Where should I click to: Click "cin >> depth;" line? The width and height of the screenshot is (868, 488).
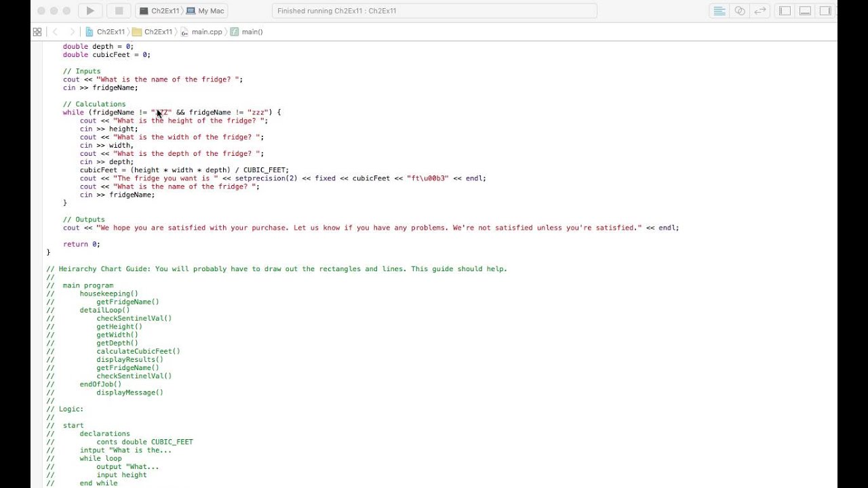(x=106, y=162)
